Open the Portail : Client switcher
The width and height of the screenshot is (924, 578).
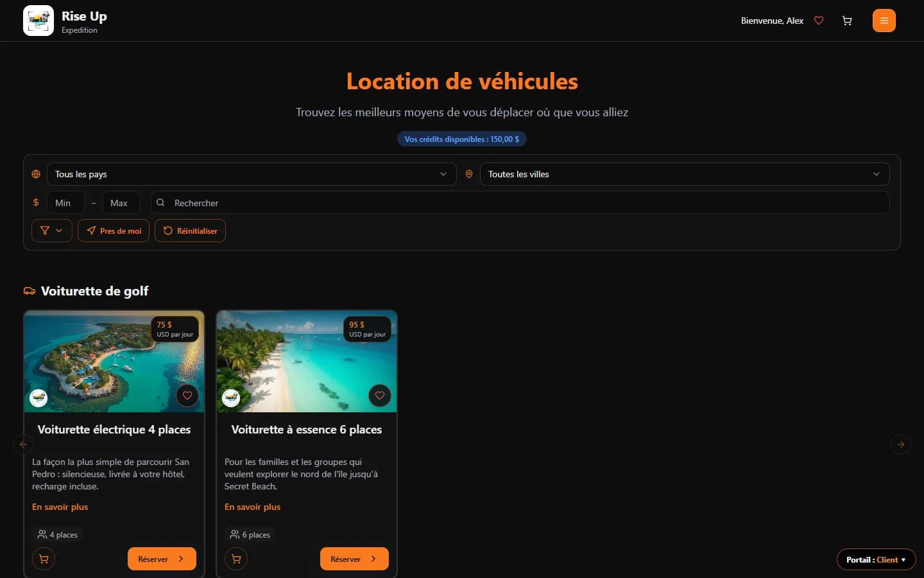point(876,559)
